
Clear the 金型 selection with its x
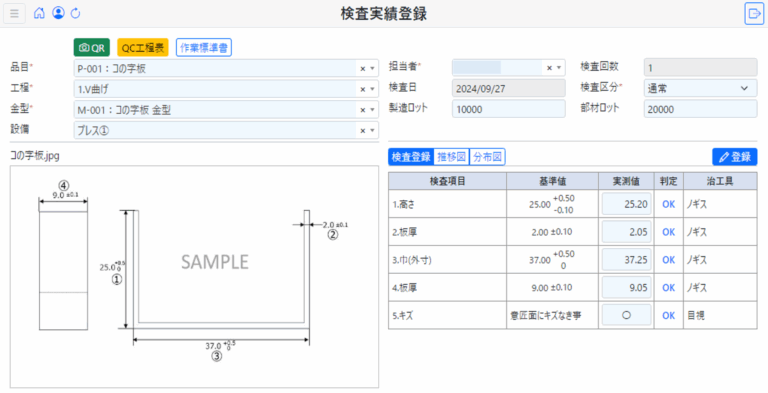point(363,110)
